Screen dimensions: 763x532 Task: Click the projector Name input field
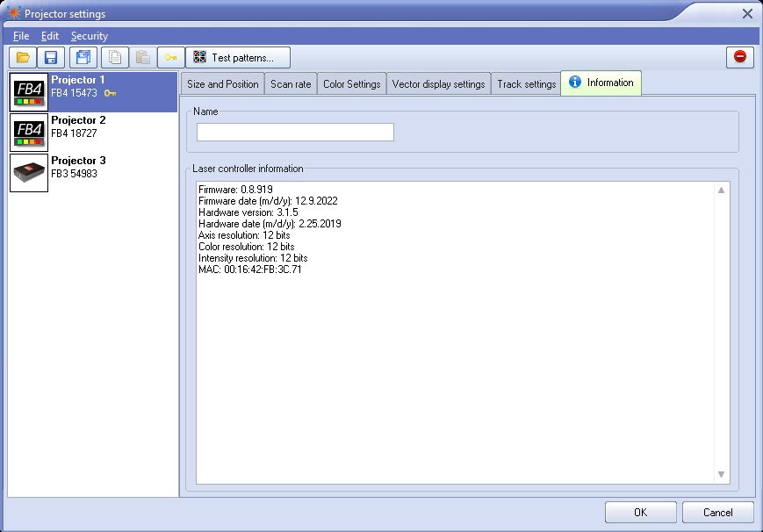(295, 133)
